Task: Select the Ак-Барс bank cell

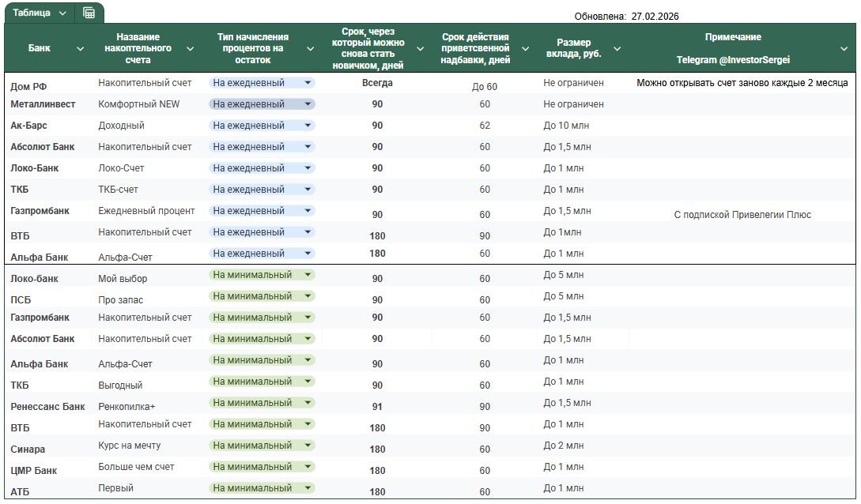Action: coord(28,126)
